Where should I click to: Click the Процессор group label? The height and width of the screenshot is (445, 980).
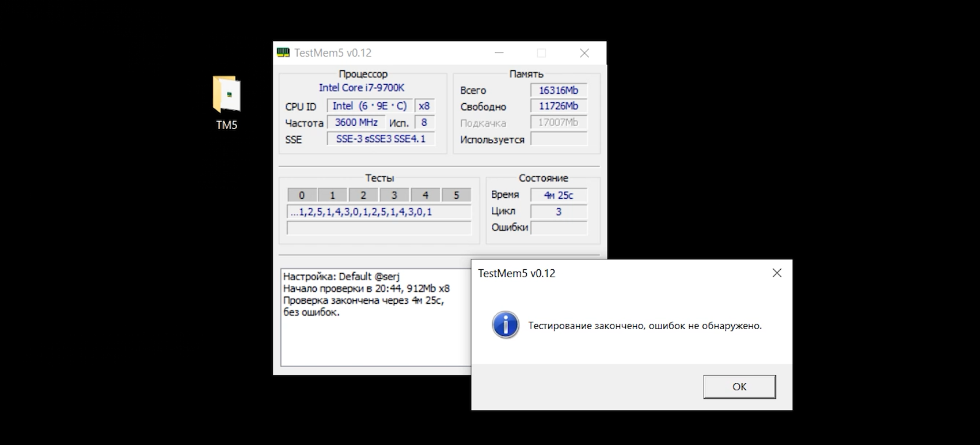[363, 74]
